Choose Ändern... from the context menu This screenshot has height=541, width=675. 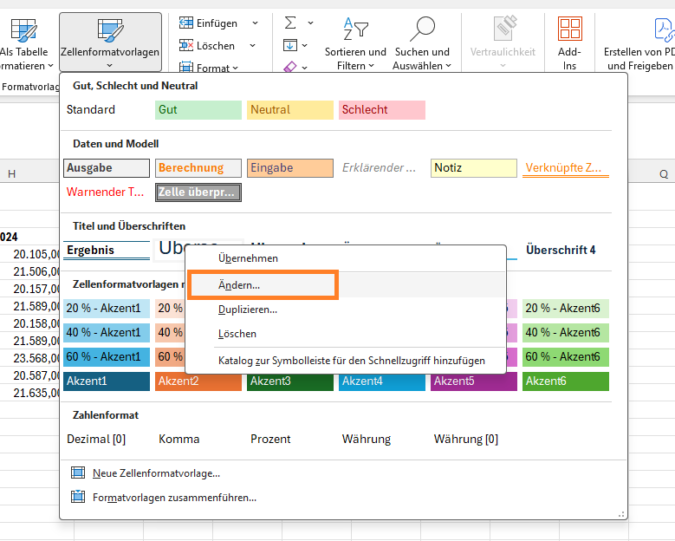coord(260,285)
